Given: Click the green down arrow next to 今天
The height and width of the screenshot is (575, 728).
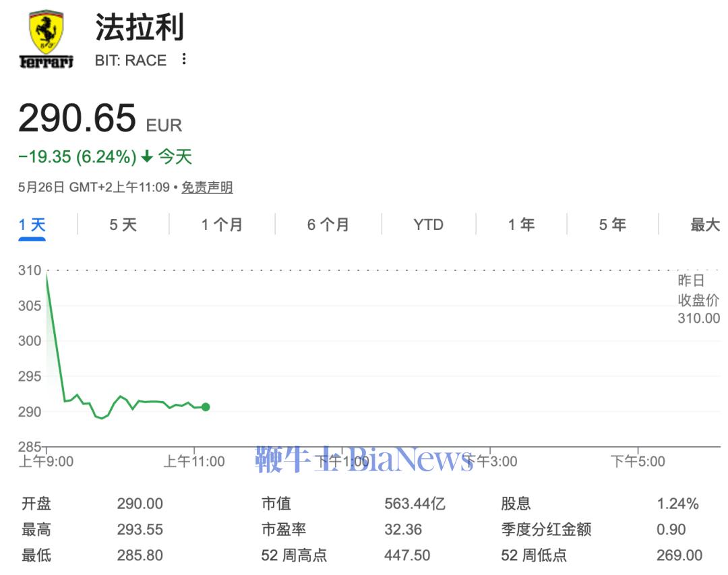Looking at the screenshot, I should [x=147, y=156].
